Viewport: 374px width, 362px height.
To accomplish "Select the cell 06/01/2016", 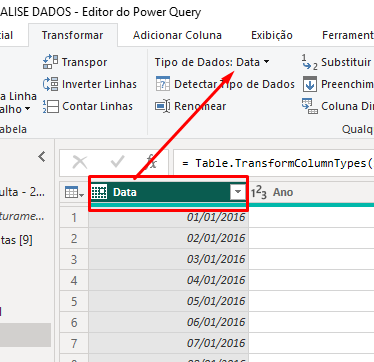I will (169, 322).
